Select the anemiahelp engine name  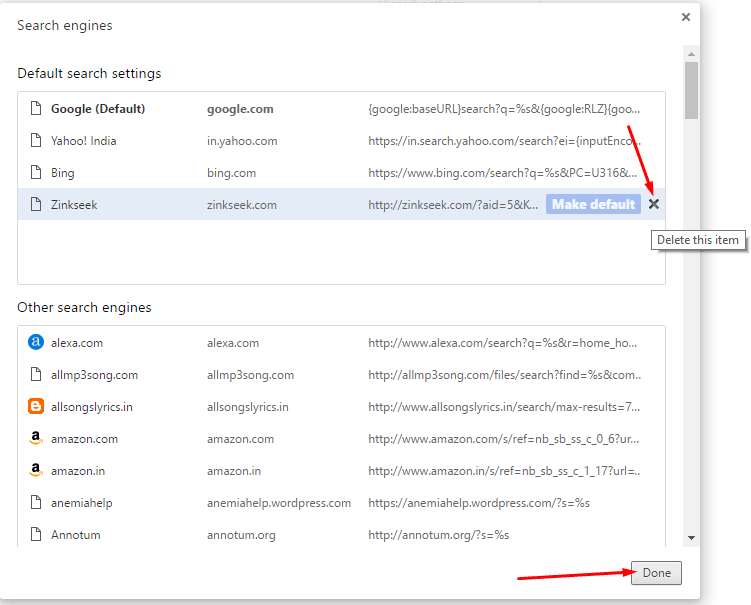click(81, 503)
